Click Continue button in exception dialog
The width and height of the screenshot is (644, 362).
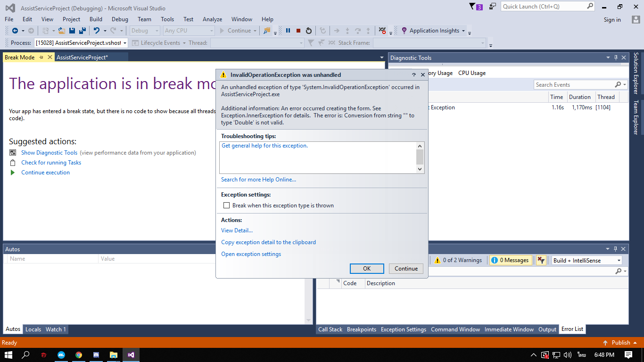[406, 269]
